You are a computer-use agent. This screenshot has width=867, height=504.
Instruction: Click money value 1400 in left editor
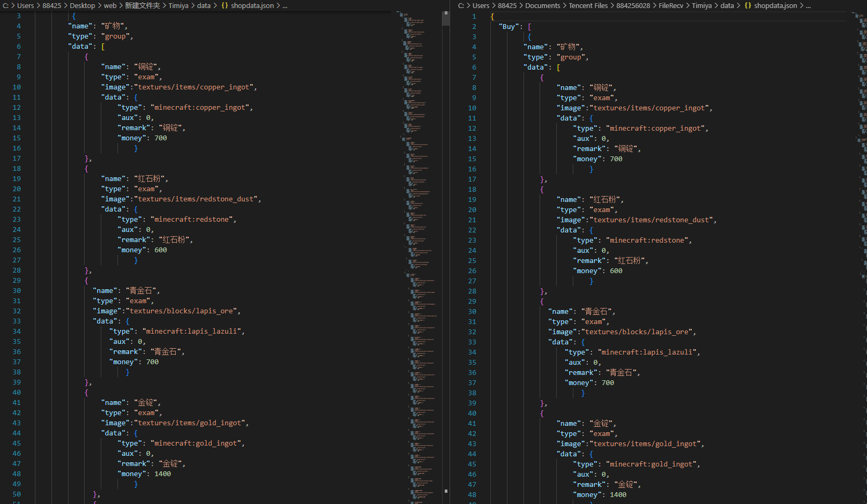tap(163, 474)
